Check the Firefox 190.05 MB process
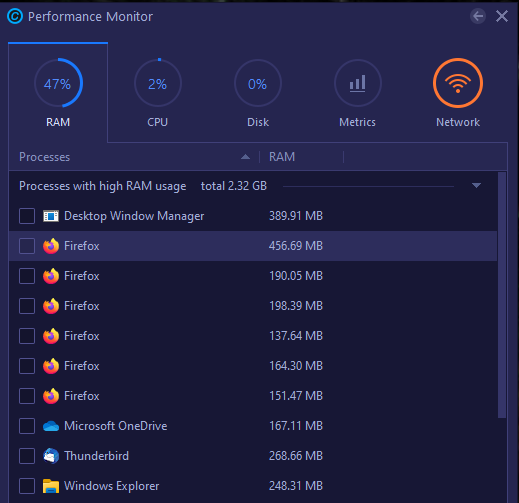Screen dimensions: 519x503 (x=27, y=276)
